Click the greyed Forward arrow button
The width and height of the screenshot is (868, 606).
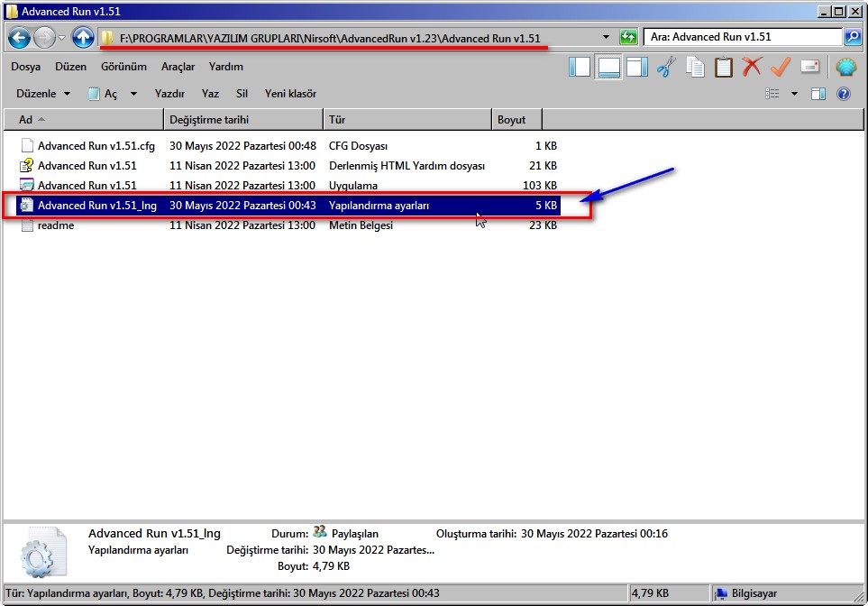[44, 38]
